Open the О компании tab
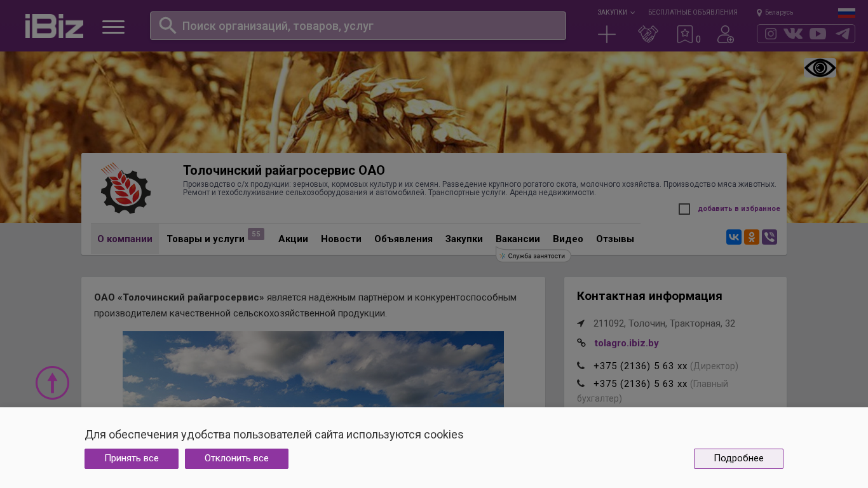This screenshot has height=488, width=868. click(x=125, y=239)
